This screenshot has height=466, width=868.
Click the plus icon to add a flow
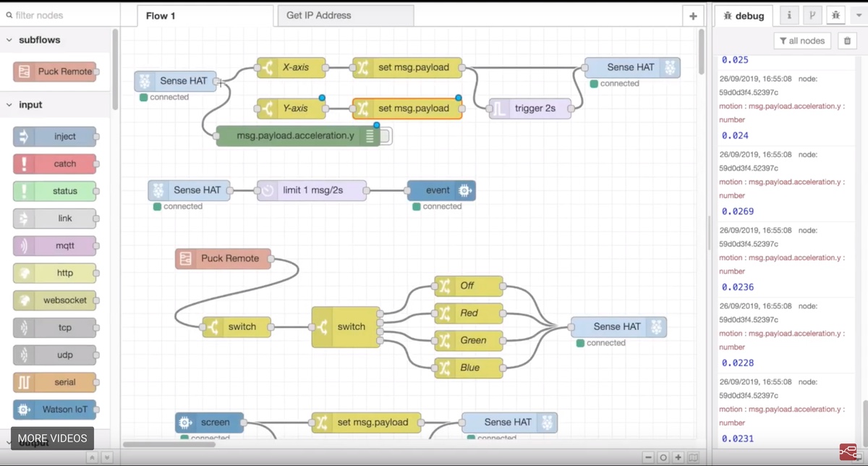pos(692,16)
